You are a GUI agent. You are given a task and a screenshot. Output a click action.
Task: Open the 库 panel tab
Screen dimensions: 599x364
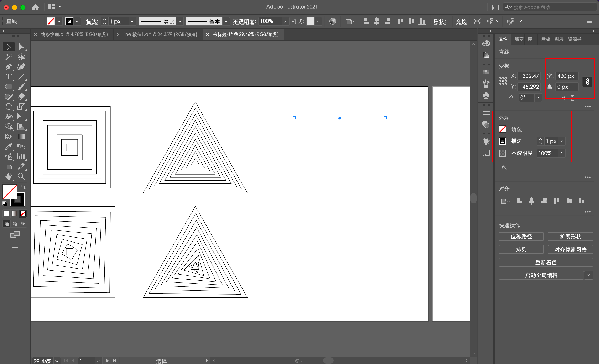(x=530, y=39)
